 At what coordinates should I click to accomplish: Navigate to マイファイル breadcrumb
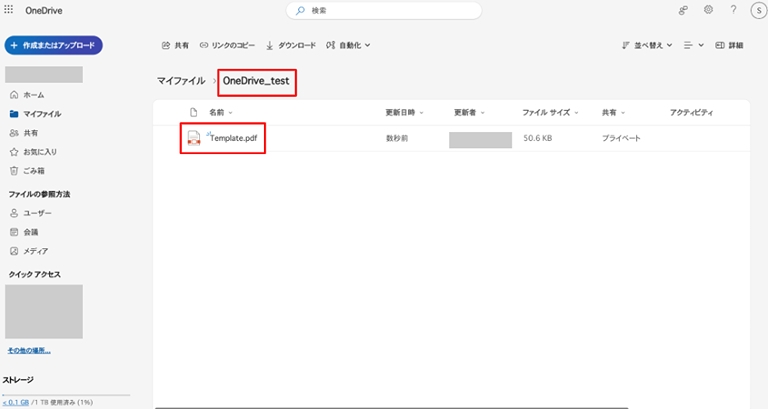coord(181,81)
